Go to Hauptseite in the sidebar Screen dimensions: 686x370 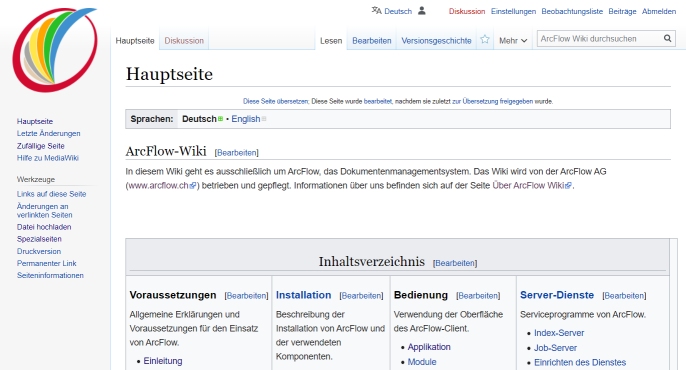coord(35,121)
